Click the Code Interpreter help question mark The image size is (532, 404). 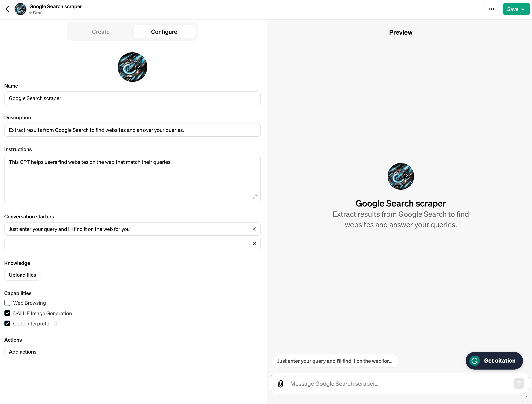tap(57, 323)
